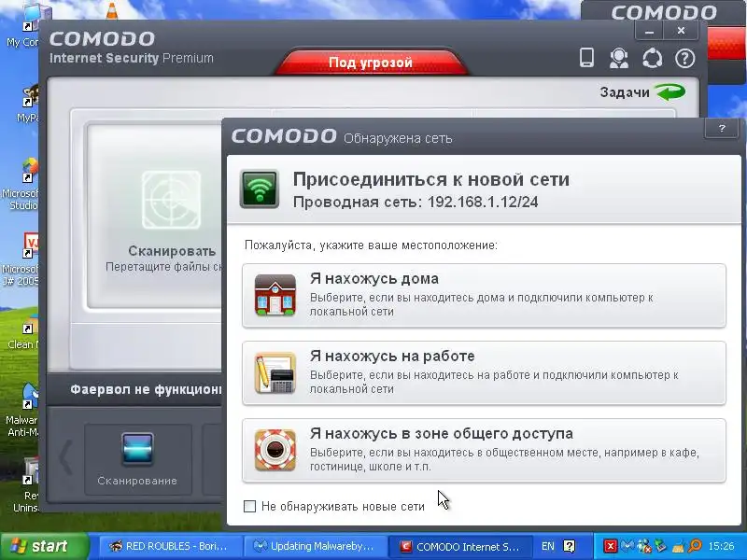Click the notepad and calculator work icon

275,372
